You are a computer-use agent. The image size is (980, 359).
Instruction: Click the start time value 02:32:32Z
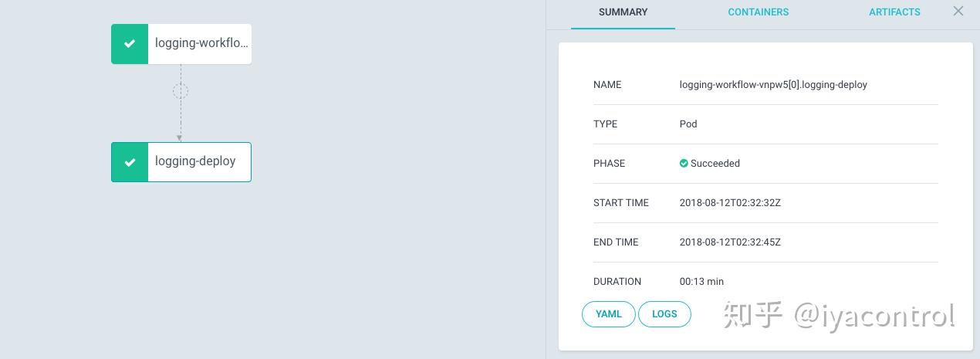(730, 203)
